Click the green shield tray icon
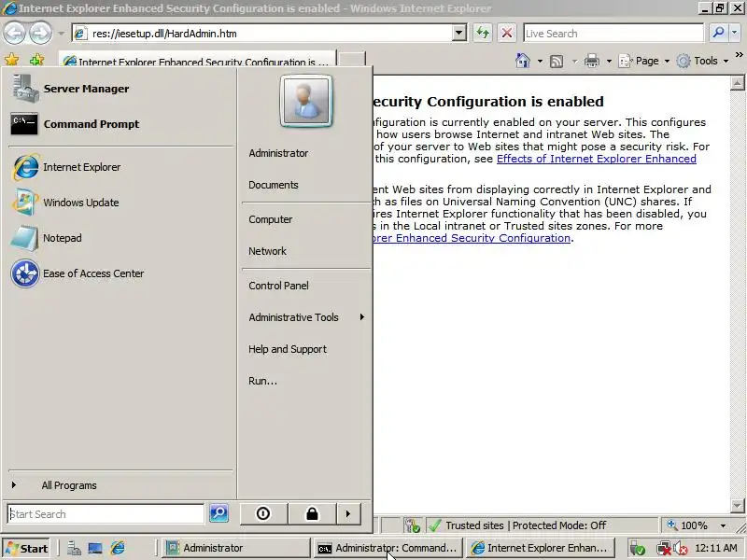This screenshot has height=560, width=747. [638, 549]
